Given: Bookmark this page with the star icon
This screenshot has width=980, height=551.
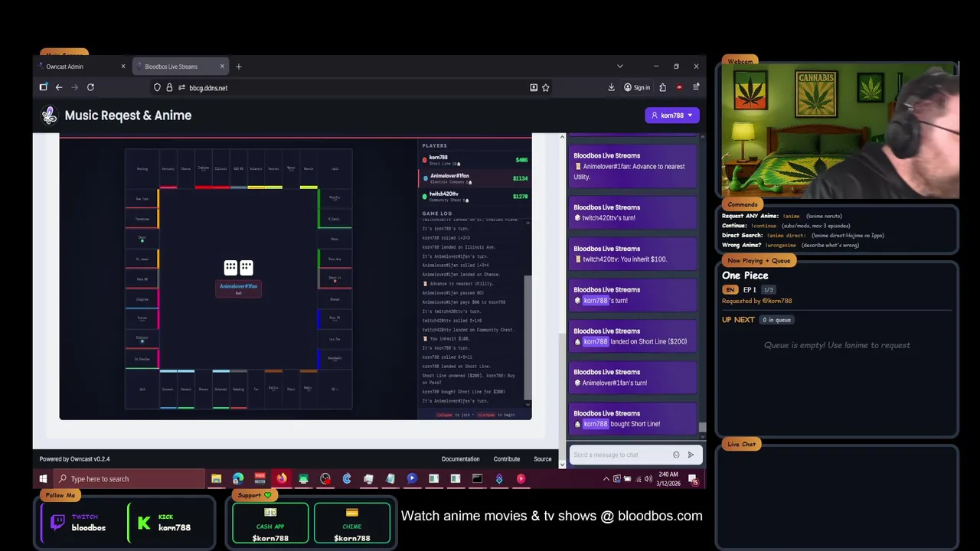Looking at the screenshot, I should (546, 88).
